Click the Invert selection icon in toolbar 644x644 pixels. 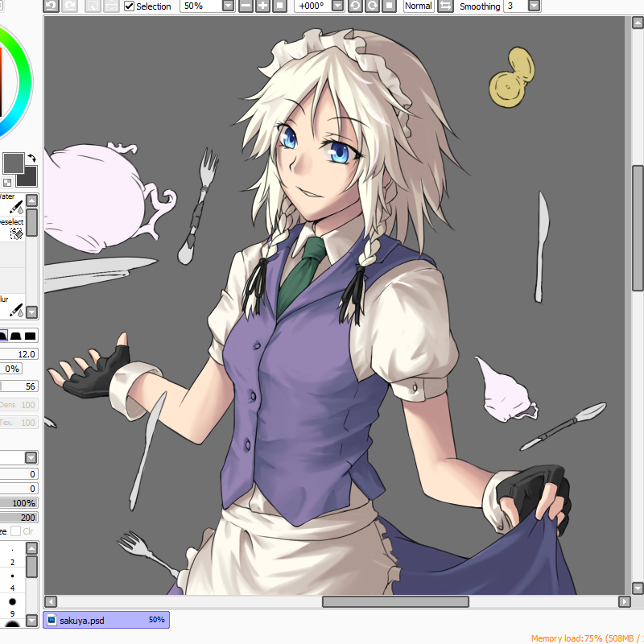(111, 6)
